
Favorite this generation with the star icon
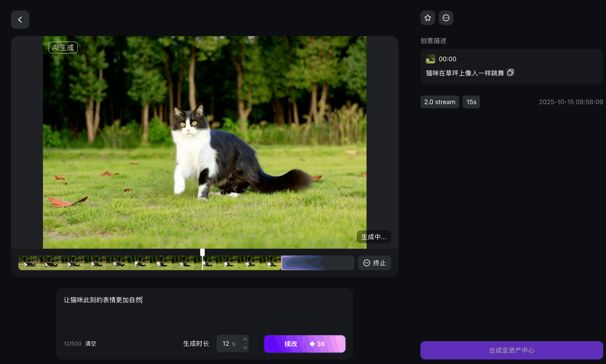click(427, 18)
